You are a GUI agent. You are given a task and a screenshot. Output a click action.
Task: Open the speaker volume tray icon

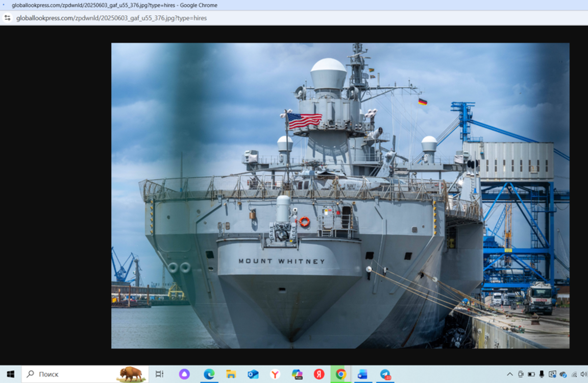tap(583, 374)
